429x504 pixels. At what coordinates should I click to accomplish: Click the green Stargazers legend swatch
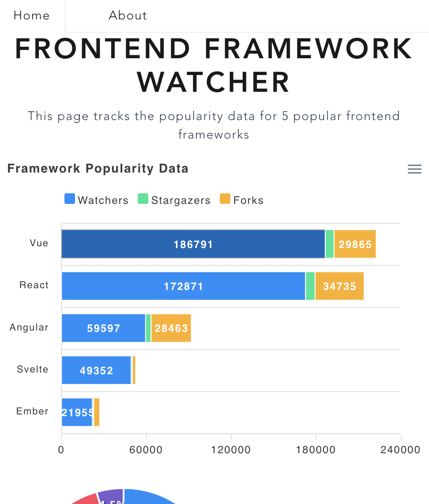pyautogui.click(x=143, y=199)
